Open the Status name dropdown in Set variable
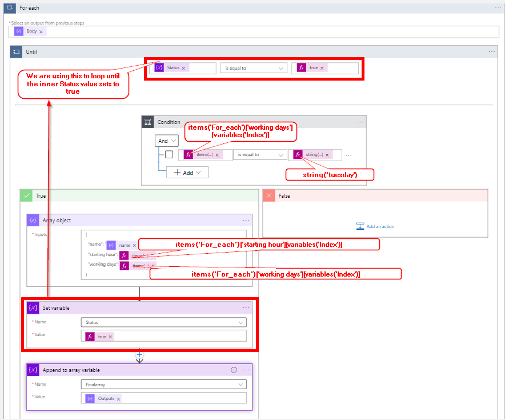The width and height of the screenshot is (505, 420). click(163, 322)
